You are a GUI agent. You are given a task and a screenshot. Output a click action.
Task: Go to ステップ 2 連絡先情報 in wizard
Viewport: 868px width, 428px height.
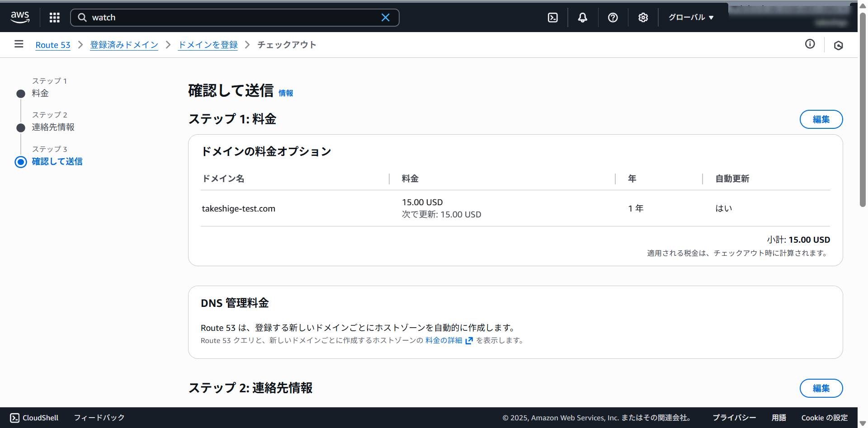click(53, 127)
